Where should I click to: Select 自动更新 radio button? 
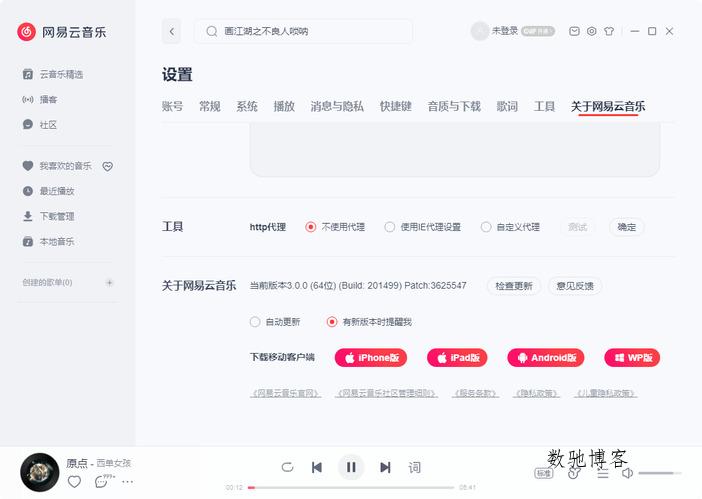tap(255, 322)
